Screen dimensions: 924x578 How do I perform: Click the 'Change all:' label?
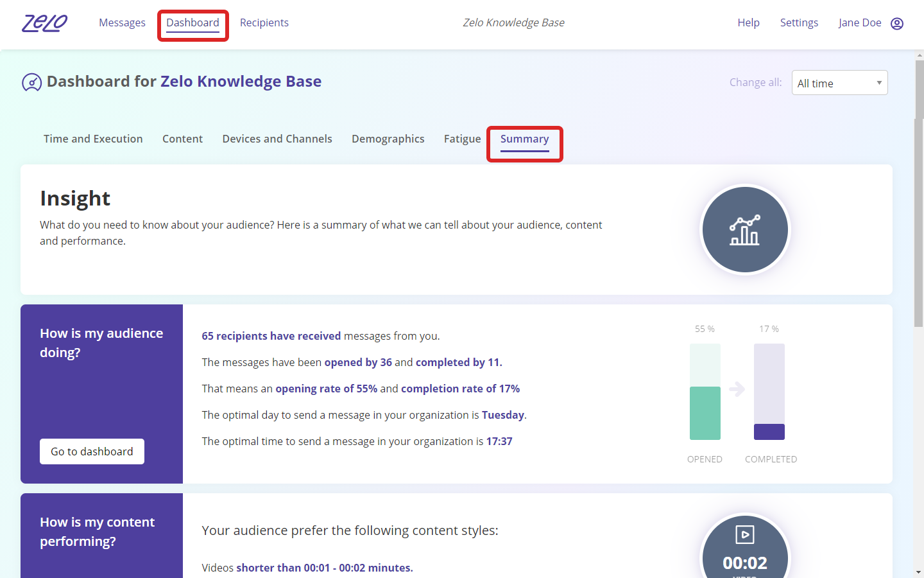tap(756, 82)
